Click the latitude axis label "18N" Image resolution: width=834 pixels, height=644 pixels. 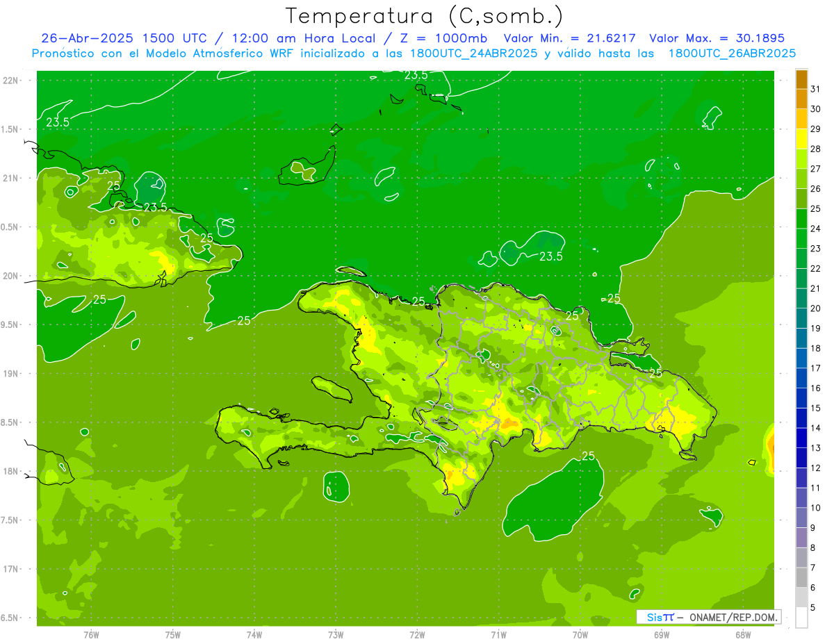pyautogui.click(x=11, y=471)
